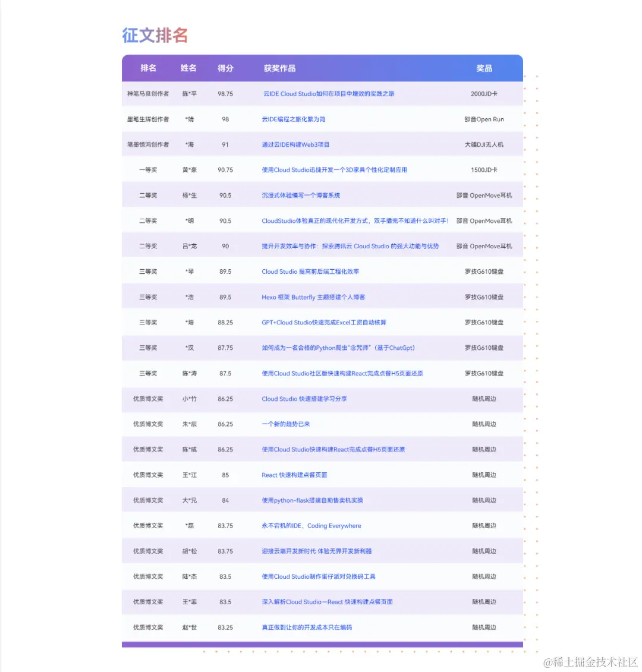642x672 pixels.
Task: Click name cell 赵*世
Action: point(189,627)
